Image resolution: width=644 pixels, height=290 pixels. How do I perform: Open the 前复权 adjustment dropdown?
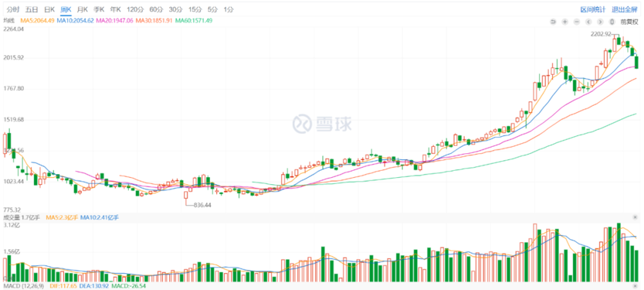tap(630, 22)
